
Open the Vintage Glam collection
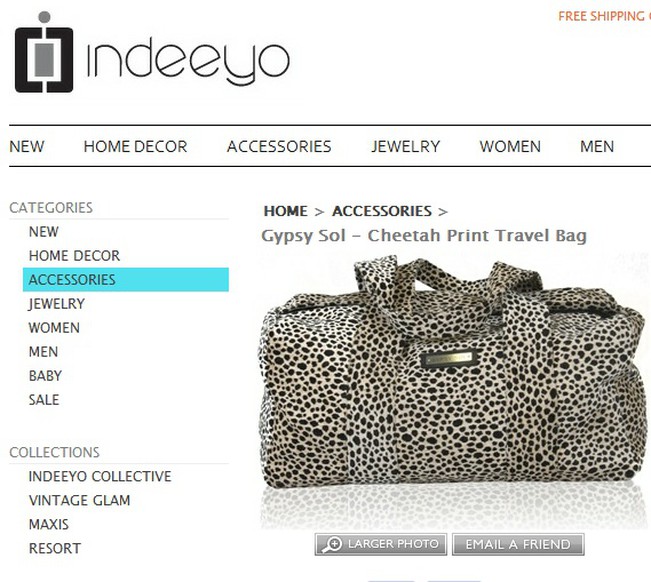[79, 500]
